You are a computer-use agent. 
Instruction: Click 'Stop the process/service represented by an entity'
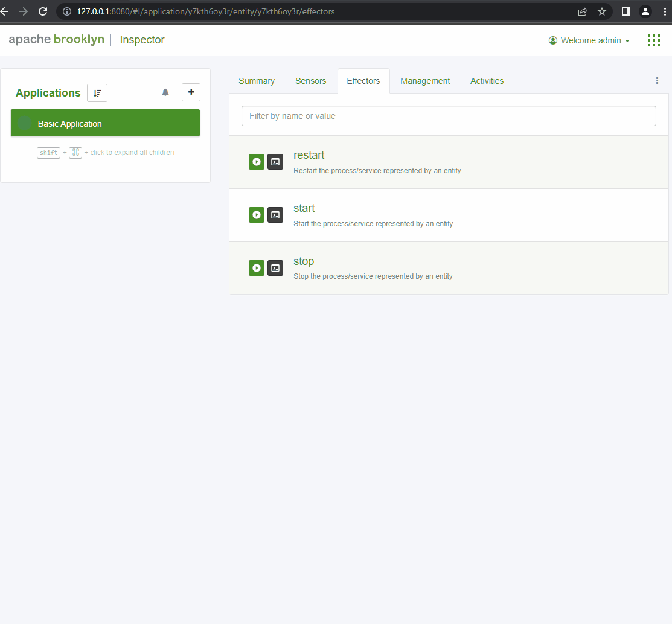click(373, 276)
